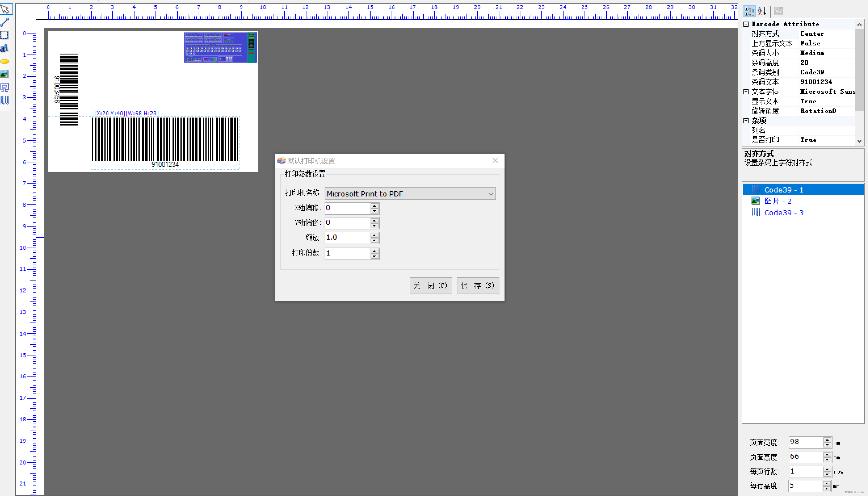The height and width of the screenshot is (496, 868).
Task: Select the yellow ellipse tool
Action: click(5, 62)
